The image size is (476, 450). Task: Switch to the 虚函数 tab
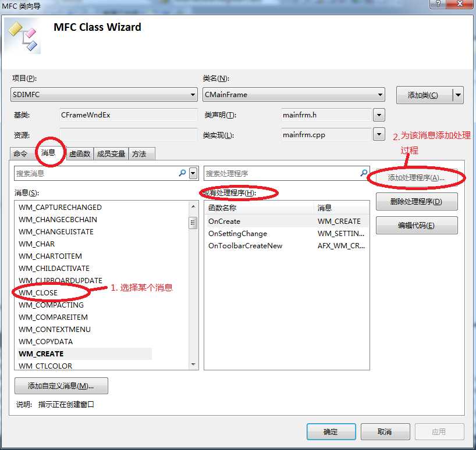coord(80,153)
